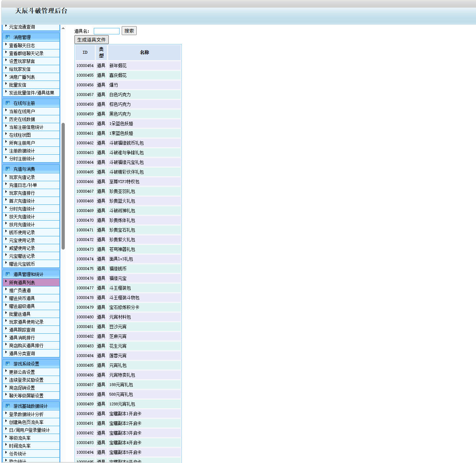Select 批量送道具 in sidebar
The image size is (476, 463).
20,314
